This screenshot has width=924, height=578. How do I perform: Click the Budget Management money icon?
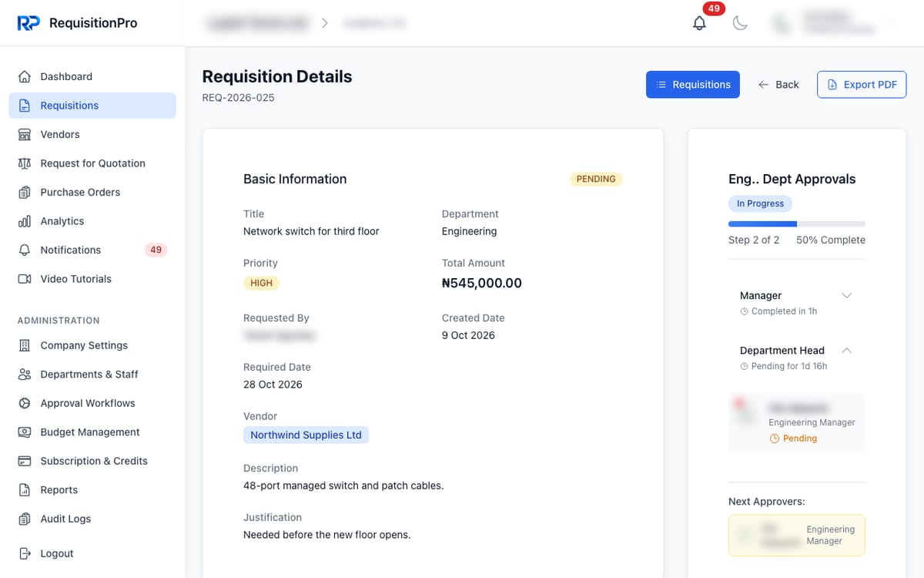tap(25, 432)
